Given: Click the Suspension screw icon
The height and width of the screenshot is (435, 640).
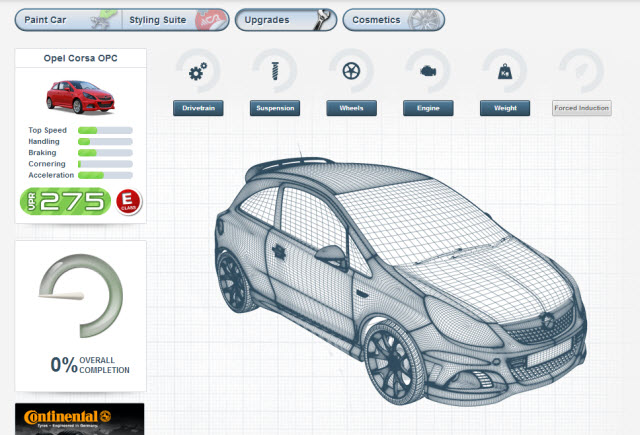Looking at the screenshot, I should point(274,71).
